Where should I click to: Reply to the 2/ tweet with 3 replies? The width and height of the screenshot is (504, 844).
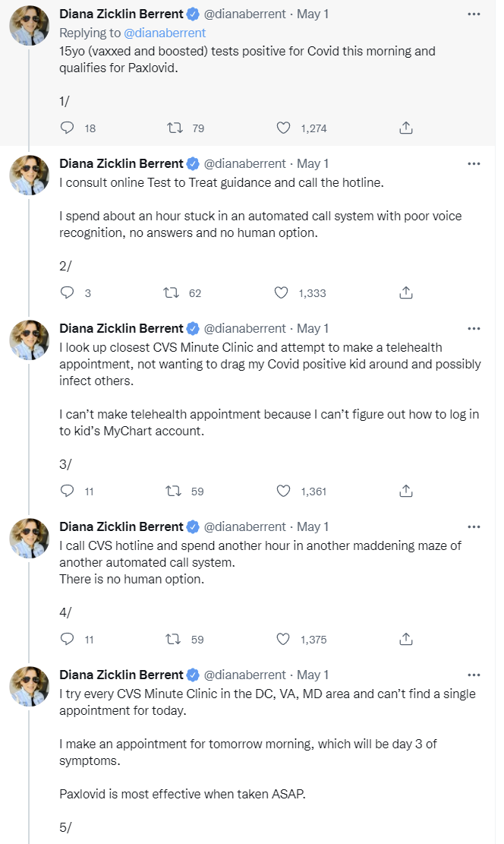(x=67, y=292)
